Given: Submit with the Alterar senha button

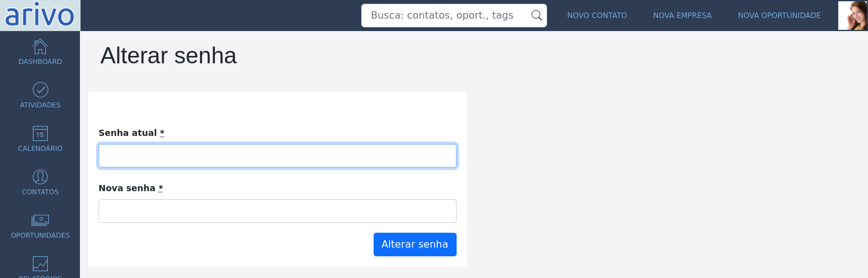Looking at the screenshot, I should click(x=415, y=244).
